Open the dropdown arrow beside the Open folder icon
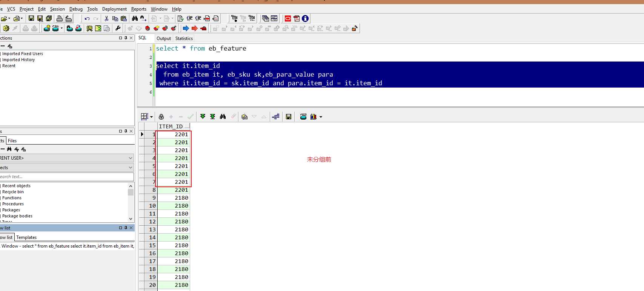 9,18
